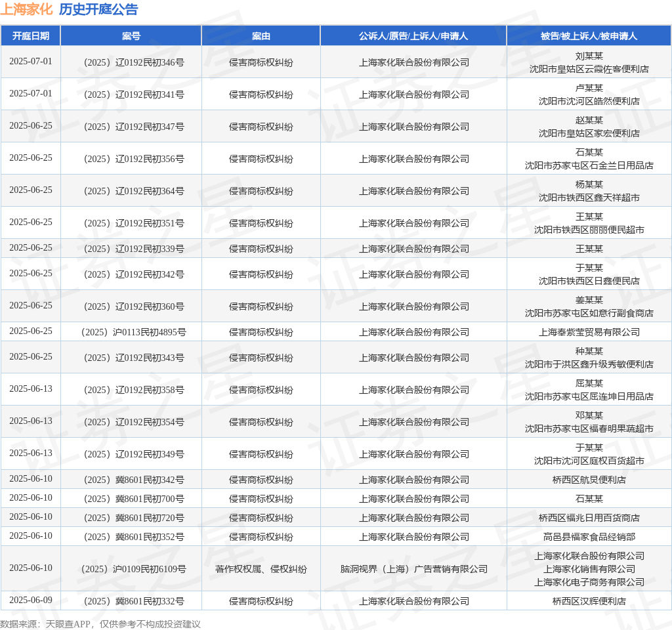Click defendant name 屈某某
Image resolution: width=672 pixels, height=630 pixels.
(589, 383)
